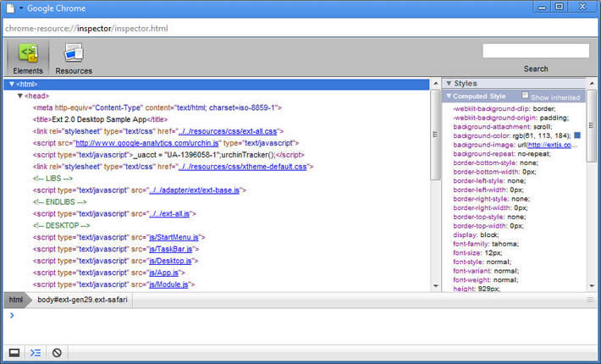601x364 pixels.
Task: Click styles pane scroll up arrow
Action: tap(592, 84)
